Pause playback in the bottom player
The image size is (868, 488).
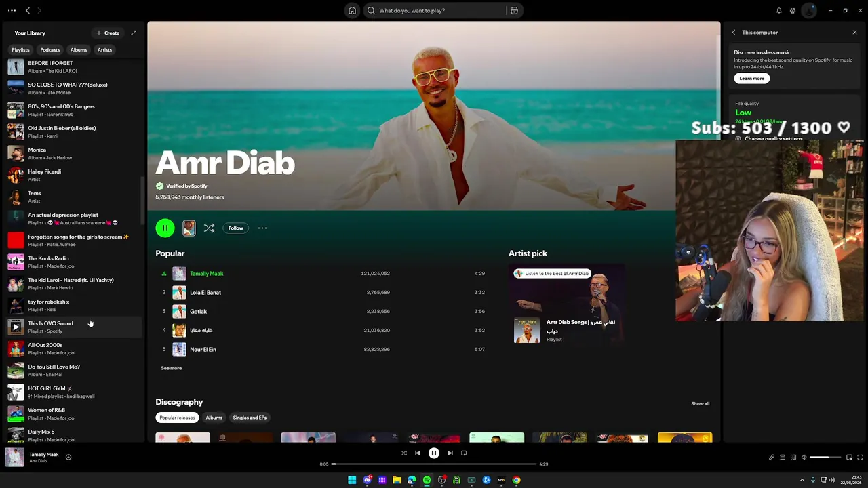(434, 453)
